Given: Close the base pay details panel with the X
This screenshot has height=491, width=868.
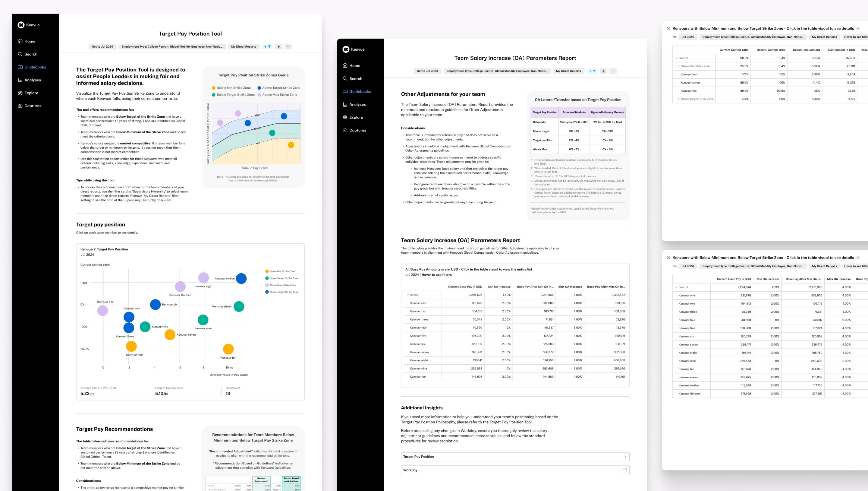Looking at the screenshot, I should coord(668,258).
